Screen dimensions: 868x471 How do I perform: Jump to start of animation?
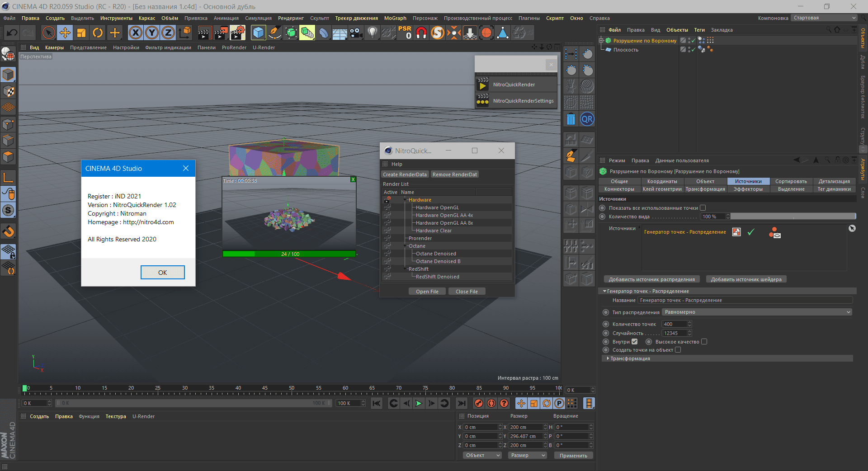[376, 403]
